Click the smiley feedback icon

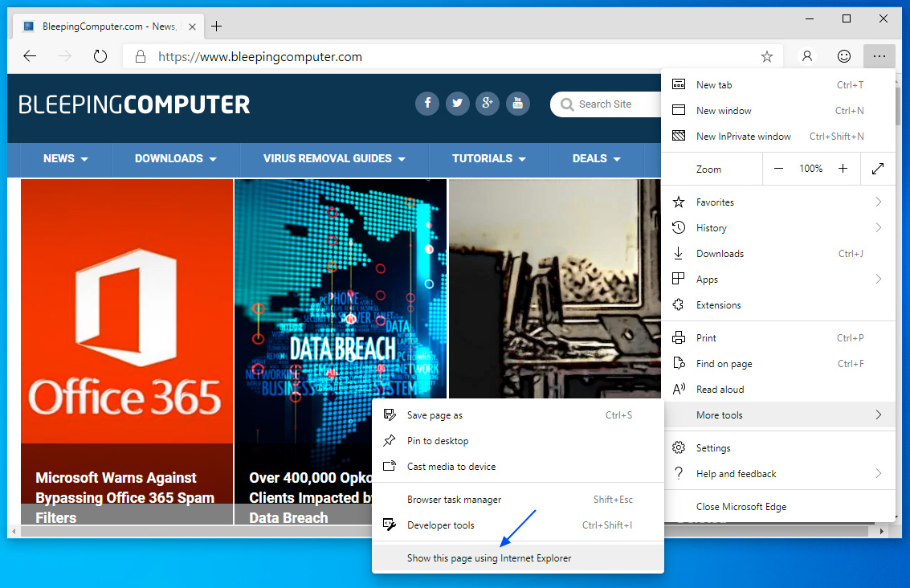click(x=844, y=56)
